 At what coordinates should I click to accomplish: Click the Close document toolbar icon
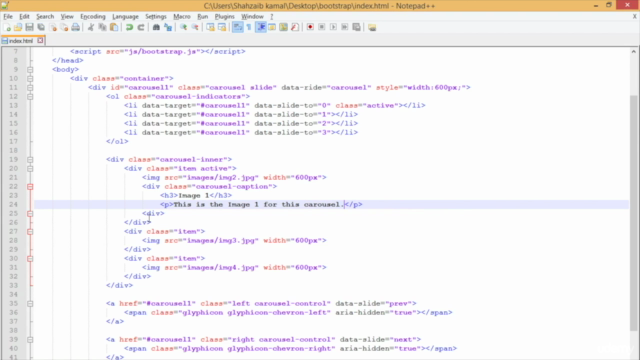(x=53, y=27)
